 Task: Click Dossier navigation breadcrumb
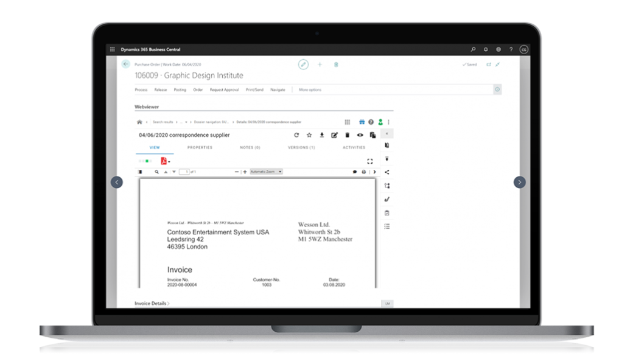[211, 122]
